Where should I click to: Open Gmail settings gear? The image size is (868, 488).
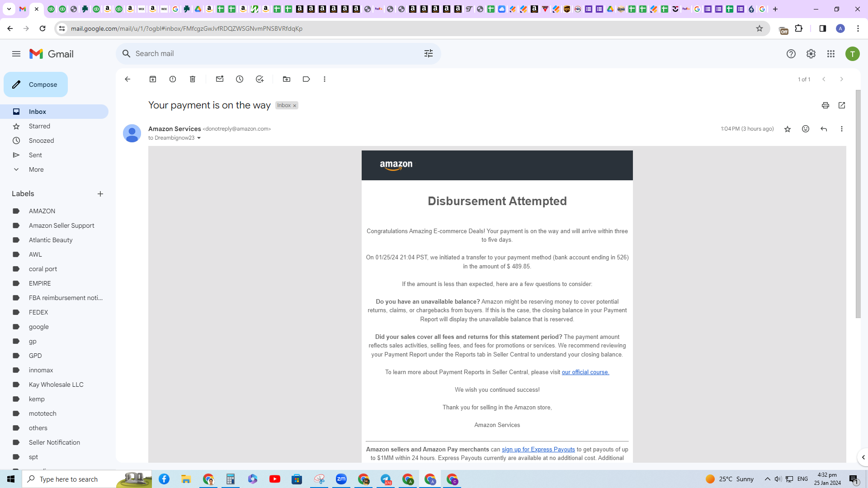pyautogui.click(x=811, y=54)
